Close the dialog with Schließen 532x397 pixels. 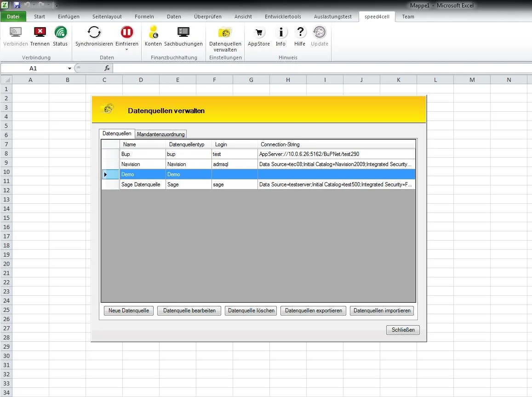[x=403, y=330]
